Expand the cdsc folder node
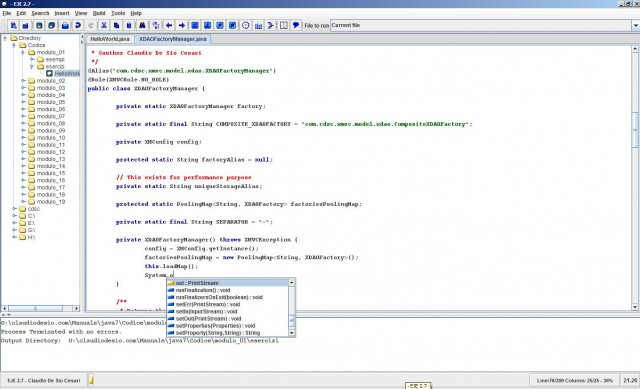The height and width of the screenshot is (389, 640). (x=14, y=209)
